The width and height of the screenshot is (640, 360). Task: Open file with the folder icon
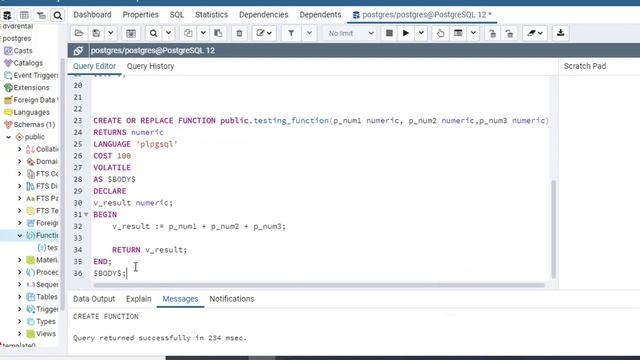(x=79, y=33)
